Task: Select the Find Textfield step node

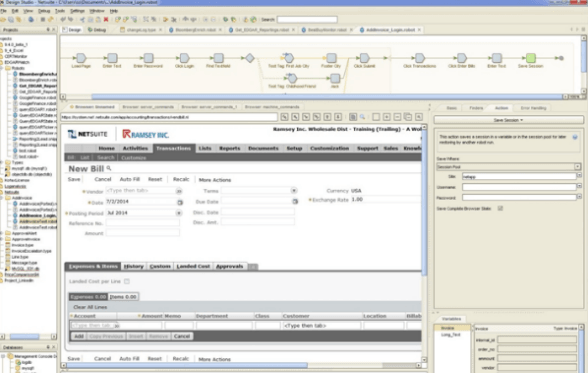Action: click(219, 58)
